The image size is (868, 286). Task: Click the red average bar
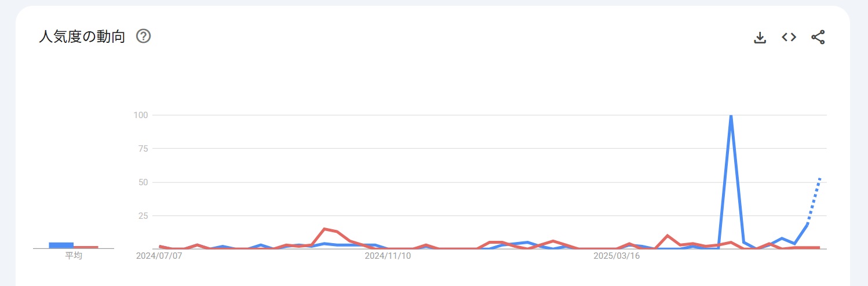click(x=86, y=247)
